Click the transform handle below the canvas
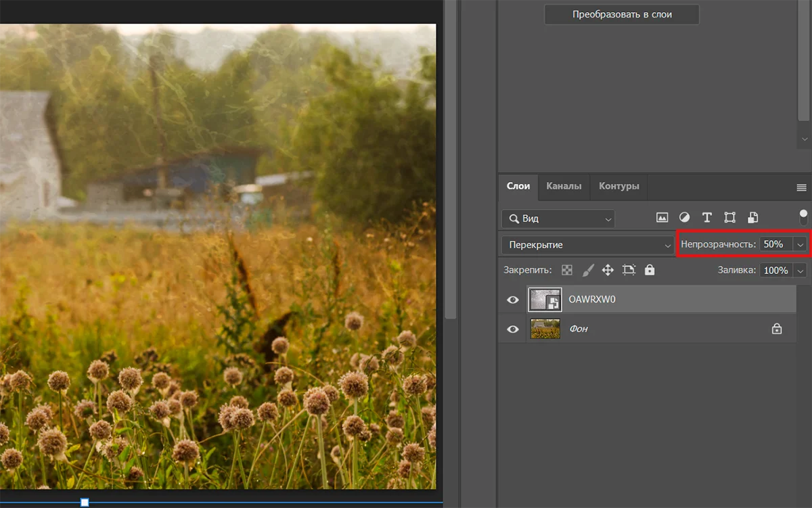The height and width of the screenshot is (508, 812). [85, 503]
